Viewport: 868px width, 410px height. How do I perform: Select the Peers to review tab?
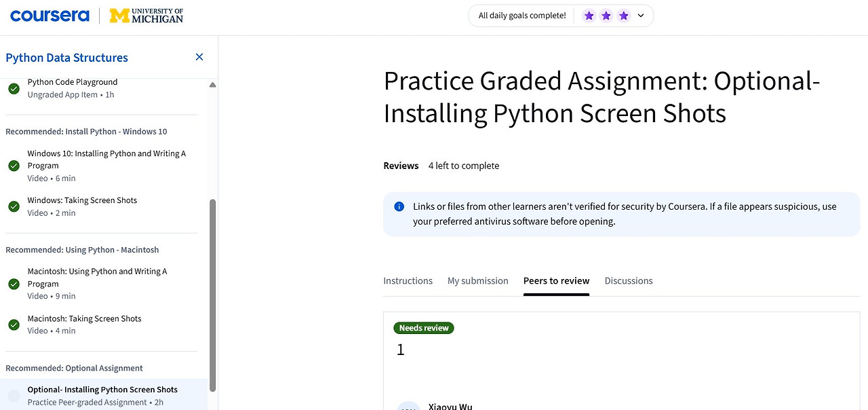[556, 281]
